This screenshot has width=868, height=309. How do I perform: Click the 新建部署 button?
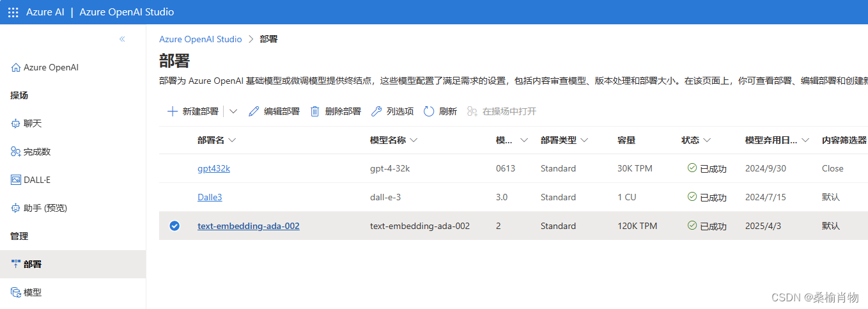pos(192,111)
